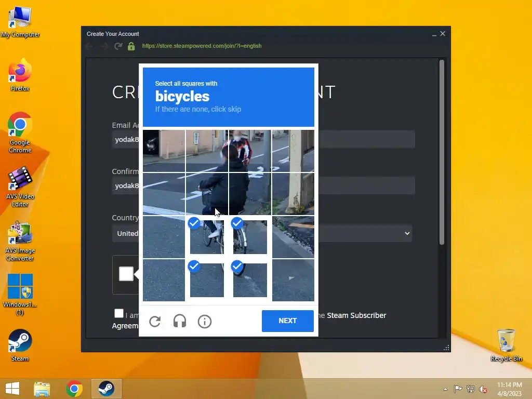Viewport: 532px width, 399px height.
Task: Select tile with red jacket person
Action: [250, 151]
